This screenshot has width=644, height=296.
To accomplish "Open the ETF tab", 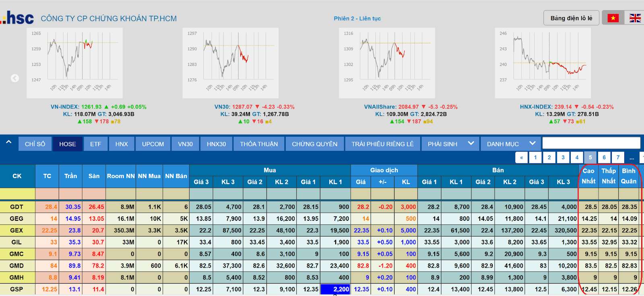I will (95, 144).
